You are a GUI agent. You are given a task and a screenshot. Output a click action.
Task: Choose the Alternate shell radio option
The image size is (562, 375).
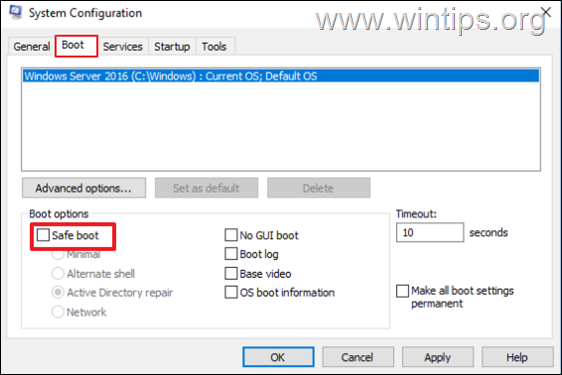coord(58,274)
